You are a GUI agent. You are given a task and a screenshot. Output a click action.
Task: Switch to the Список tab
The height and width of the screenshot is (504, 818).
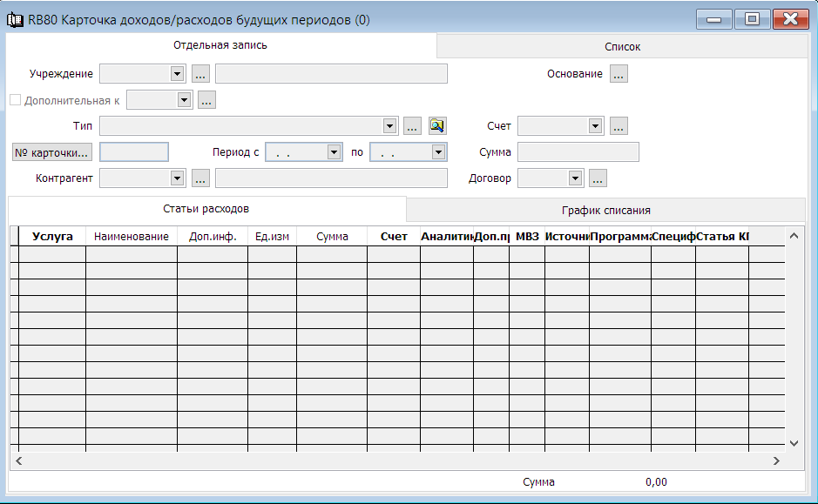622,46
